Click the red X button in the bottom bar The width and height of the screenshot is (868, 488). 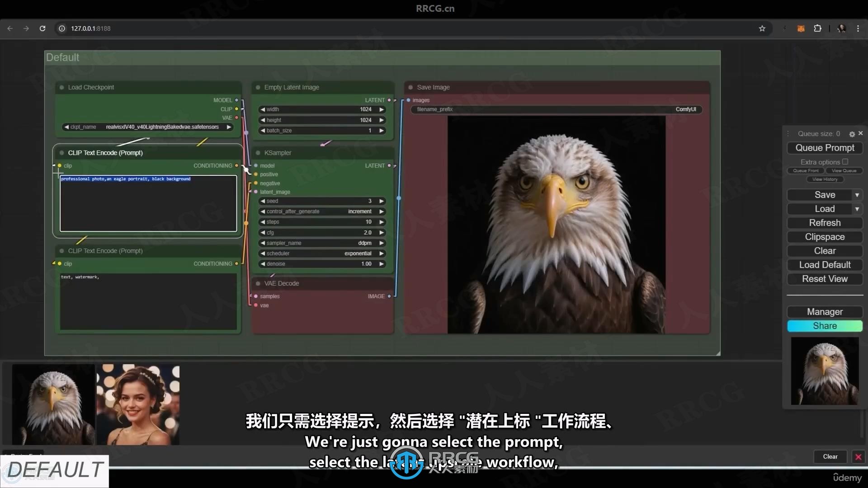pyautogui.click(x=858, y=457)
